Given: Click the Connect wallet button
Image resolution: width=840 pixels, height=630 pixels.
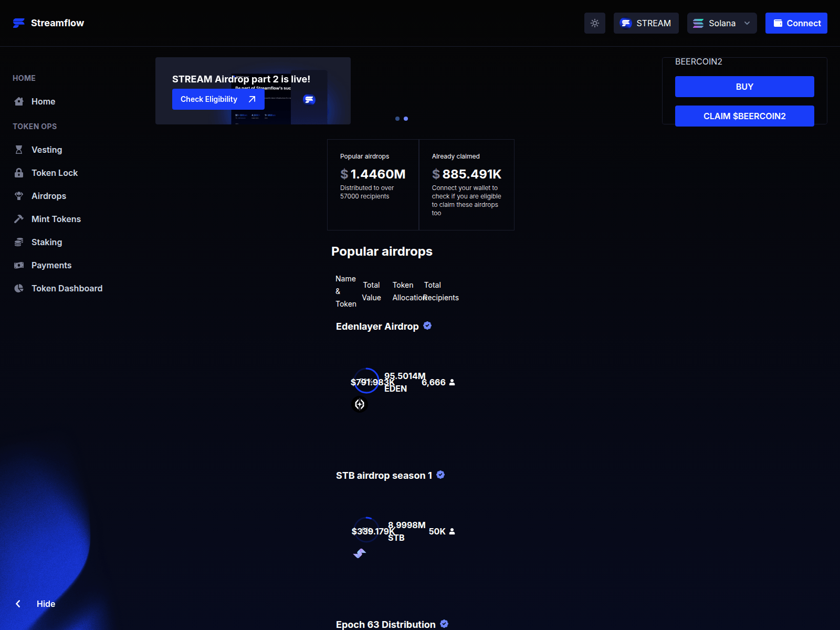Looking at the screenshot, I should point(796,23).
